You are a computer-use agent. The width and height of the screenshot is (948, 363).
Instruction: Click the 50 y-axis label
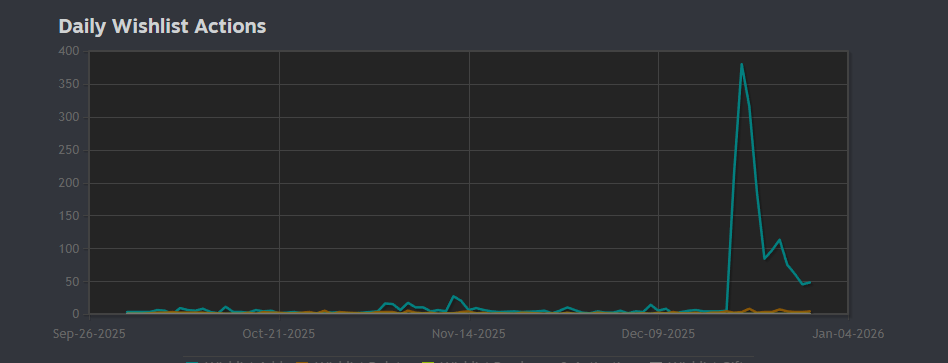click(72, 282)
